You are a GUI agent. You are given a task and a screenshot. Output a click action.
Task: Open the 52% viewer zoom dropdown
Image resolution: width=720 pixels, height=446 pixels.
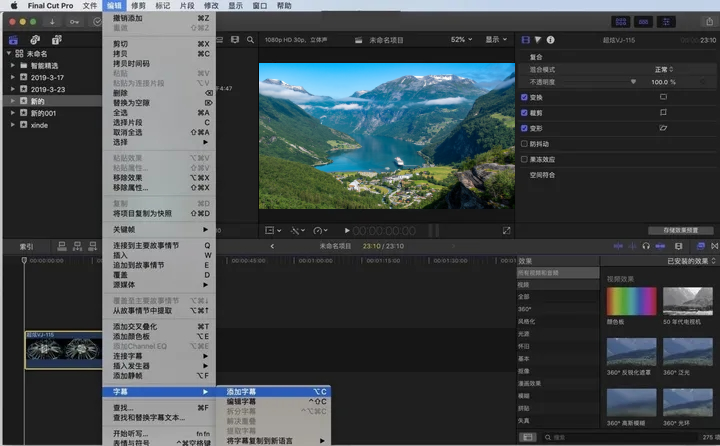pyautogui.click(x=461, y=40)
